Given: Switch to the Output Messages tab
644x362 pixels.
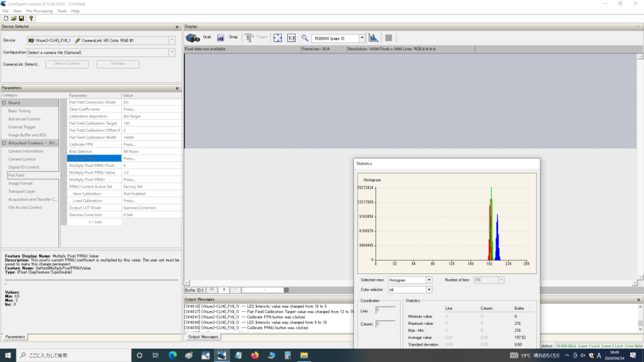Looking at the screenshot, I should point(203,337).
